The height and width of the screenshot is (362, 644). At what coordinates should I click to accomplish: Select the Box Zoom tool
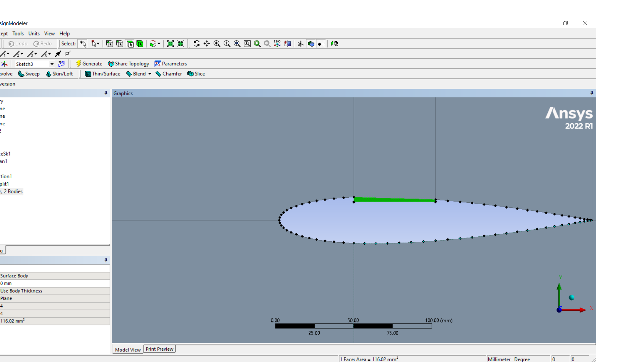tap(227, 44)
